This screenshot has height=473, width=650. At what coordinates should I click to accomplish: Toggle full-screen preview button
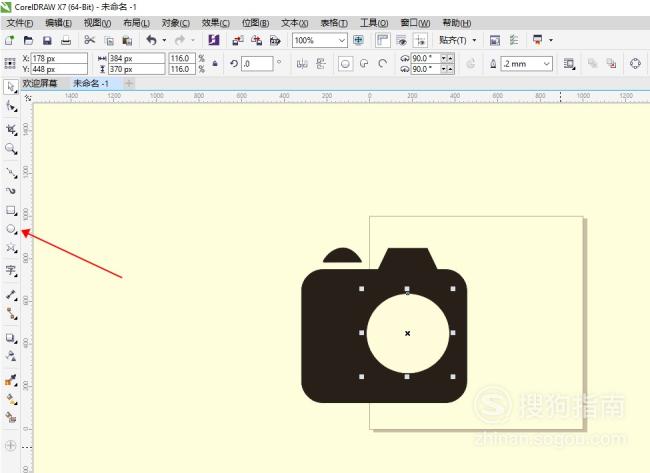click(x=358, y=40)
